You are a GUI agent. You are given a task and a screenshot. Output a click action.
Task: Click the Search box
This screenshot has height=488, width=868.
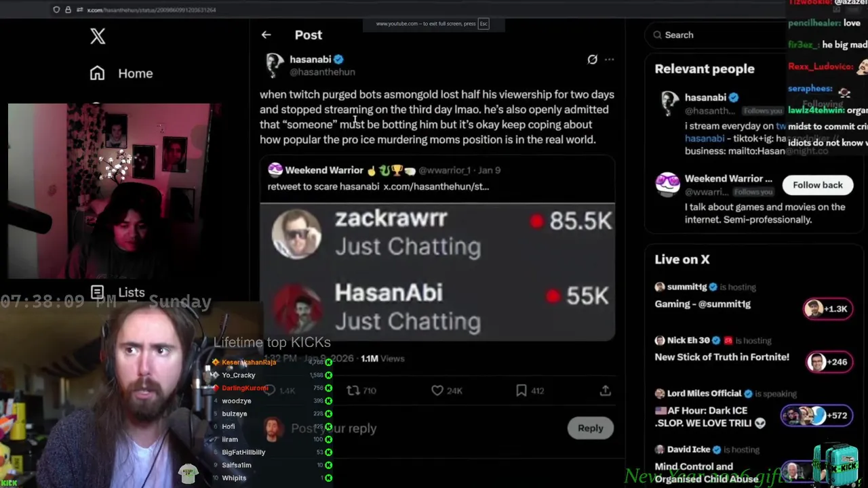(x=715, y=35)
